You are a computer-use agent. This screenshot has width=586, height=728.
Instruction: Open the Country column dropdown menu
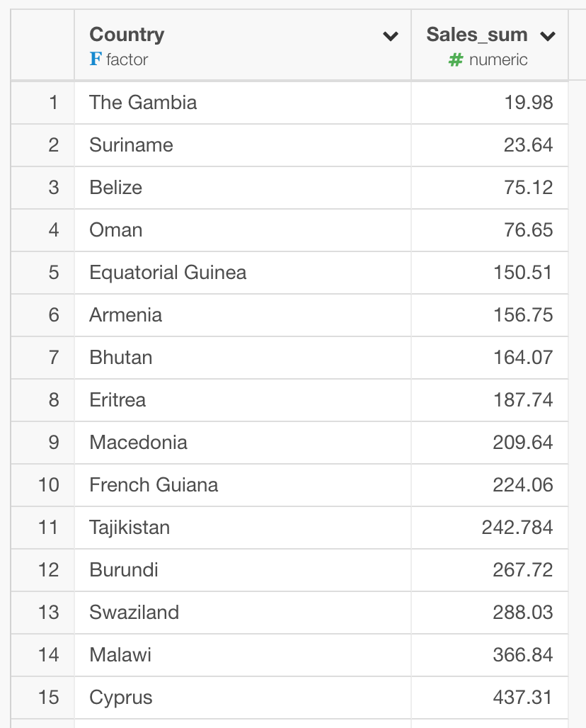(390, 36)
